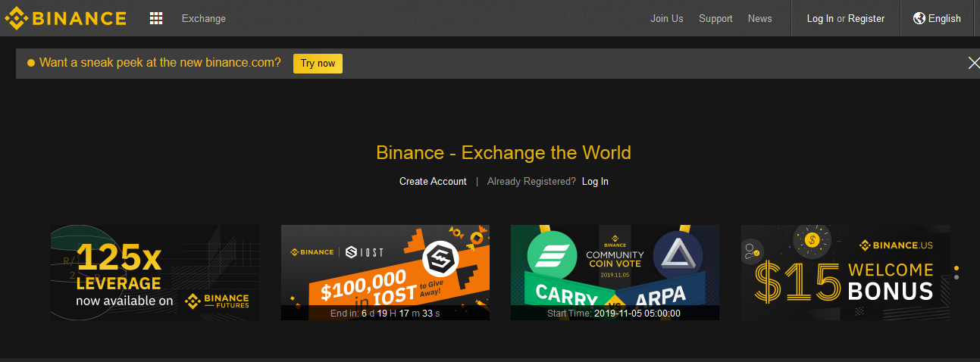Open the grid apps menu icon
Screen dimensions: 980x362
pos(156,18)
